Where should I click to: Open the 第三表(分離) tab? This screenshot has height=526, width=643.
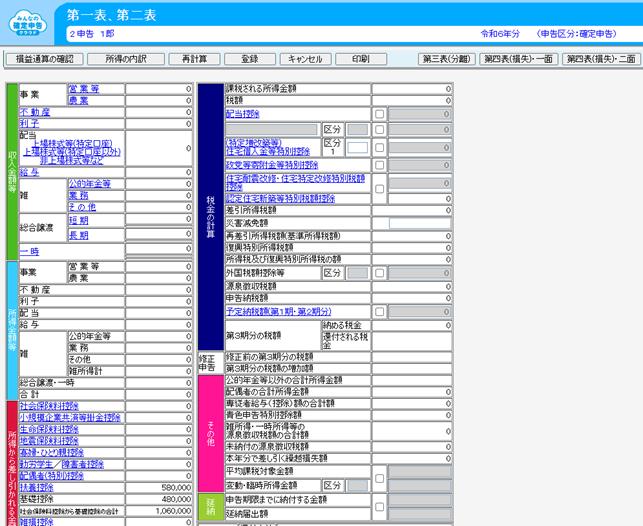point(445,59)
